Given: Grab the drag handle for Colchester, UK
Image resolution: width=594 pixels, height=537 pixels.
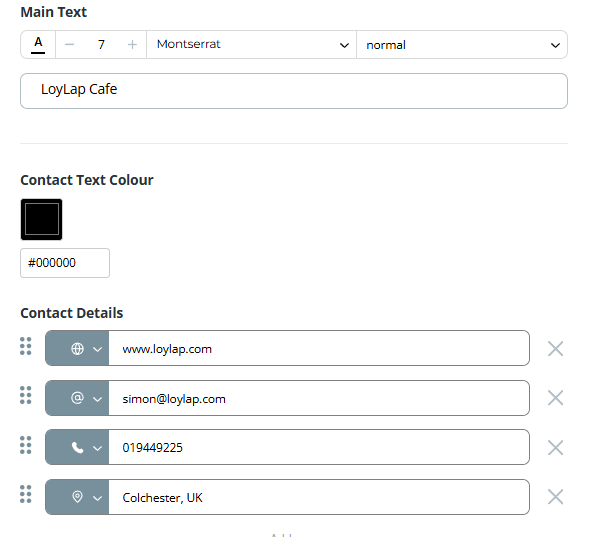Looking at the screenshot, I should (x=26, y=494).
